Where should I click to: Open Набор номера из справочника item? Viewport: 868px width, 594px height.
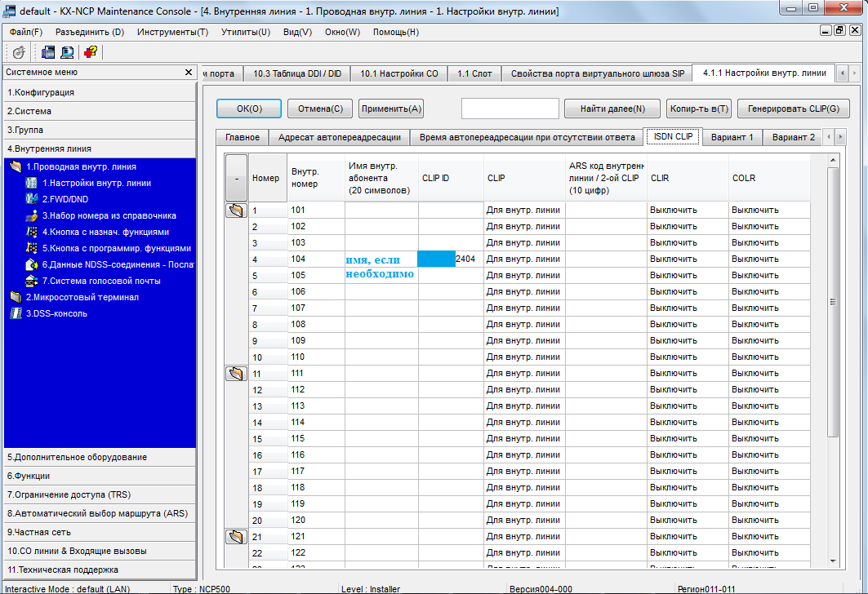tap(109, 215)
